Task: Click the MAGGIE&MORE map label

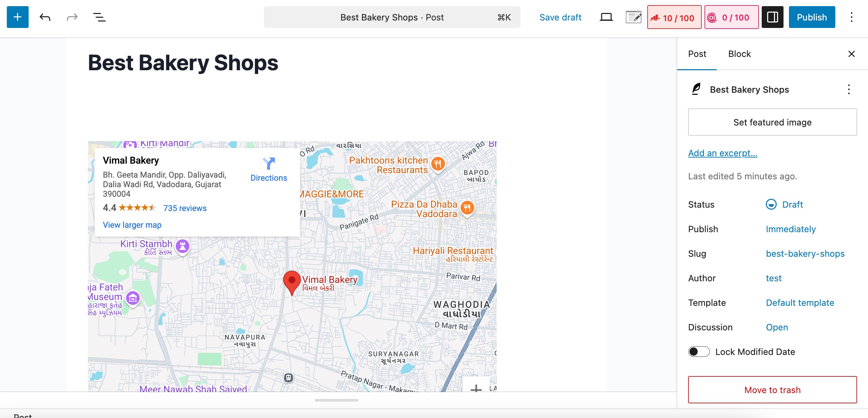Action: pyautogui.click(x=332, y=194)
